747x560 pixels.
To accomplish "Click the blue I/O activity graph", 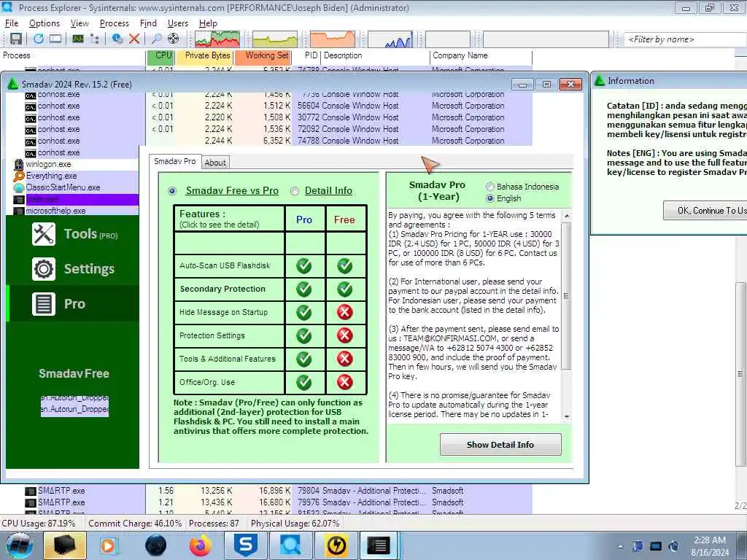I will [x=390, y=39].
